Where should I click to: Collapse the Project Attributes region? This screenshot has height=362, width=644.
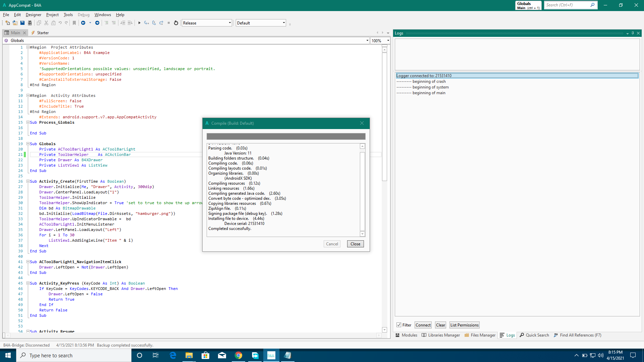[28, 47]
